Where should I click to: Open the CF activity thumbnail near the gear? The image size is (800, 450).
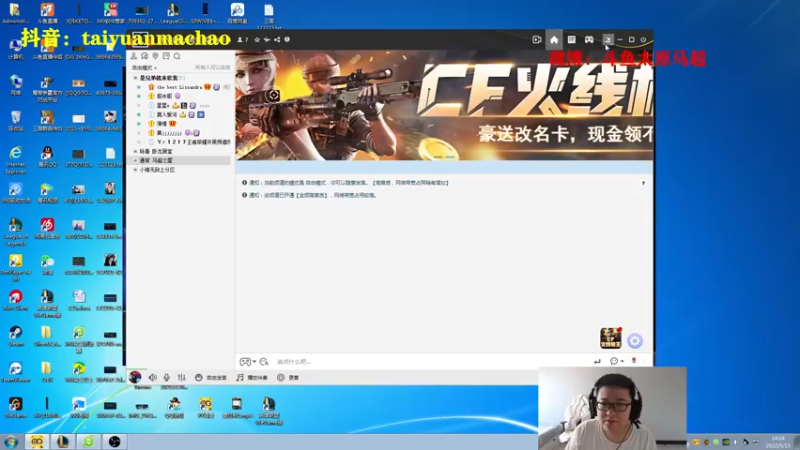[611, 338]
